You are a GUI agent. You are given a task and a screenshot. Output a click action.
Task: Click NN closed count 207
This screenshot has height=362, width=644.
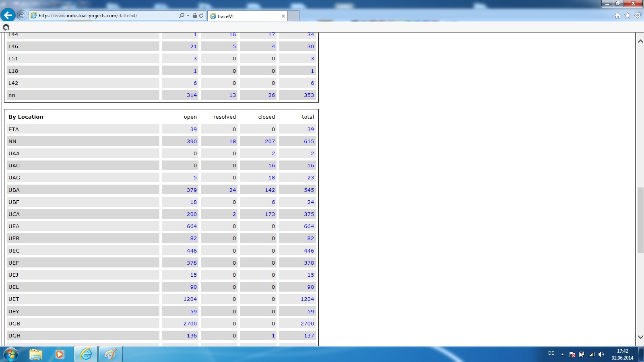pos(270,141)
